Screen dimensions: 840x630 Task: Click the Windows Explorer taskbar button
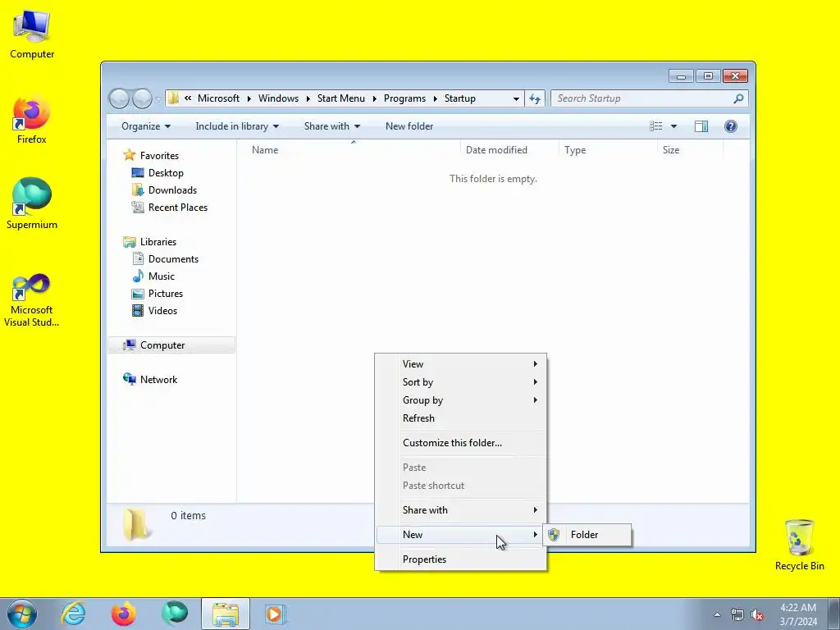click(226, 614)
